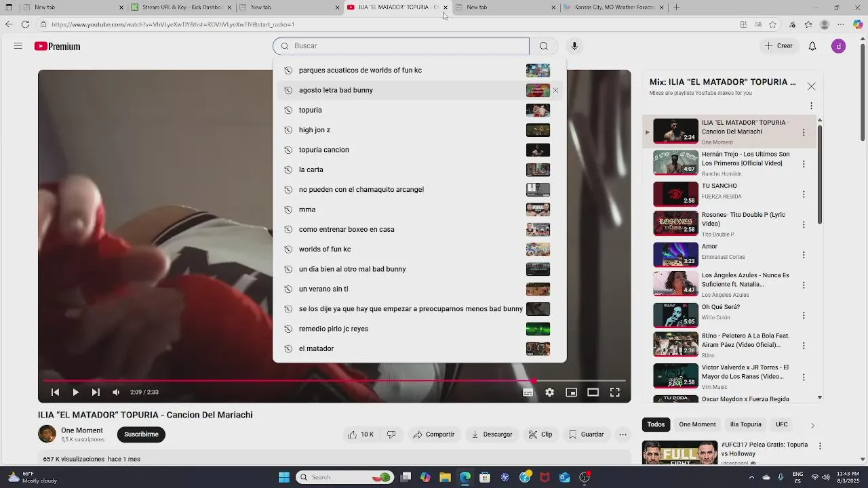Image resolution: width=868 pixels, height=488 pixels.
Task: Select the Ilia Topuria filter chip
Action: click(745, 425)
